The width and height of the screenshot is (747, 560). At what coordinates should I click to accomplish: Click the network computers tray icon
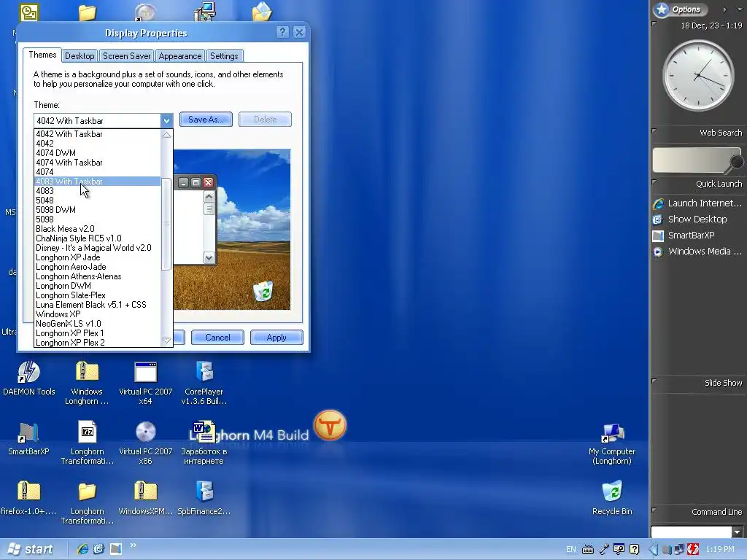678,550
